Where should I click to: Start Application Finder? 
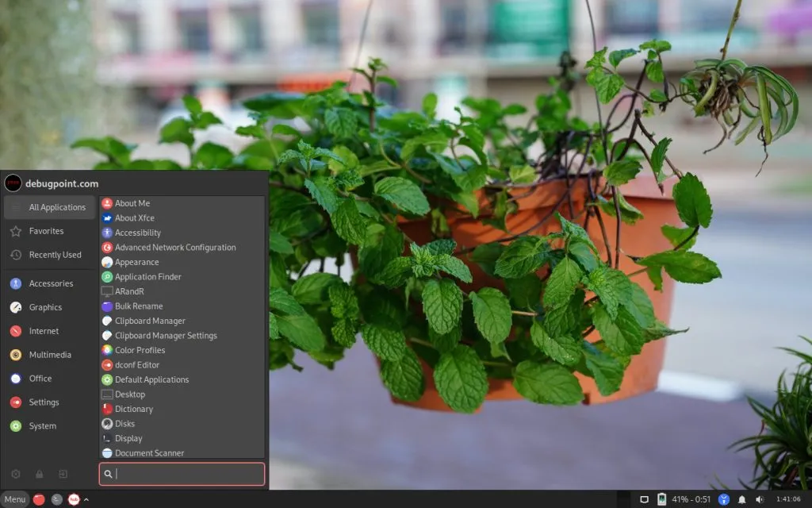point(182,277)
